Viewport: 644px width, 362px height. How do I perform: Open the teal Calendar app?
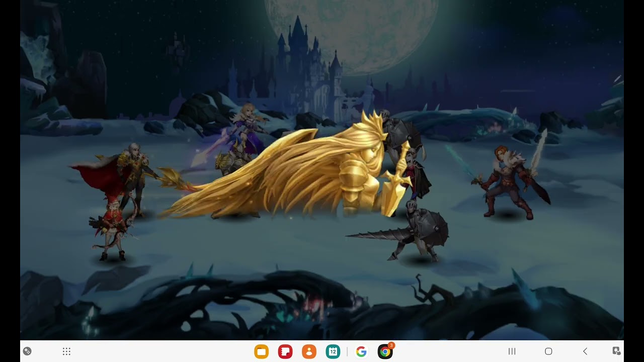(x=333, y=351)
